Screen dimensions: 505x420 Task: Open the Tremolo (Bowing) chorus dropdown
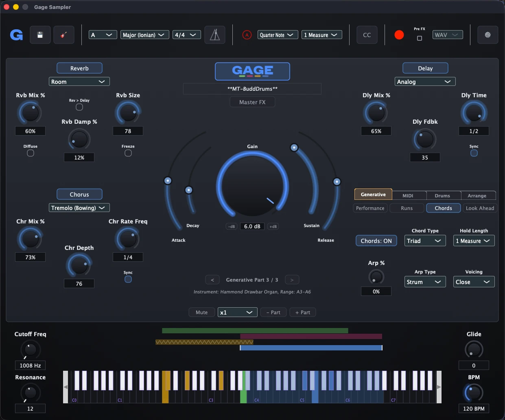(79, 208)
